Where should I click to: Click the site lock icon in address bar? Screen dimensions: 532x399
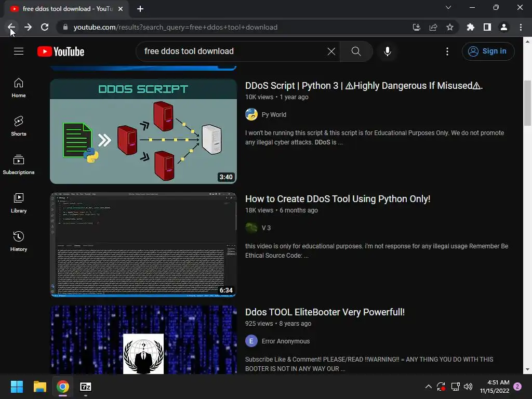click(65, 27)
